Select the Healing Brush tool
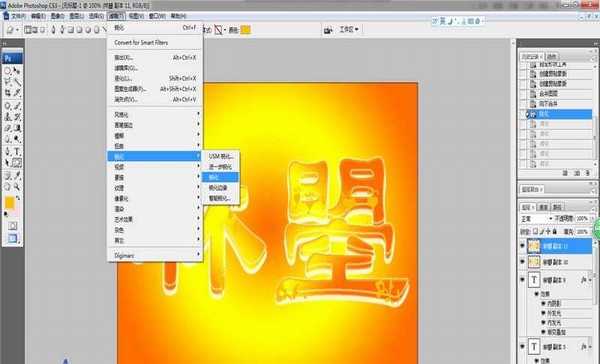This screenshot has height=364, width=600. [7, 106]
